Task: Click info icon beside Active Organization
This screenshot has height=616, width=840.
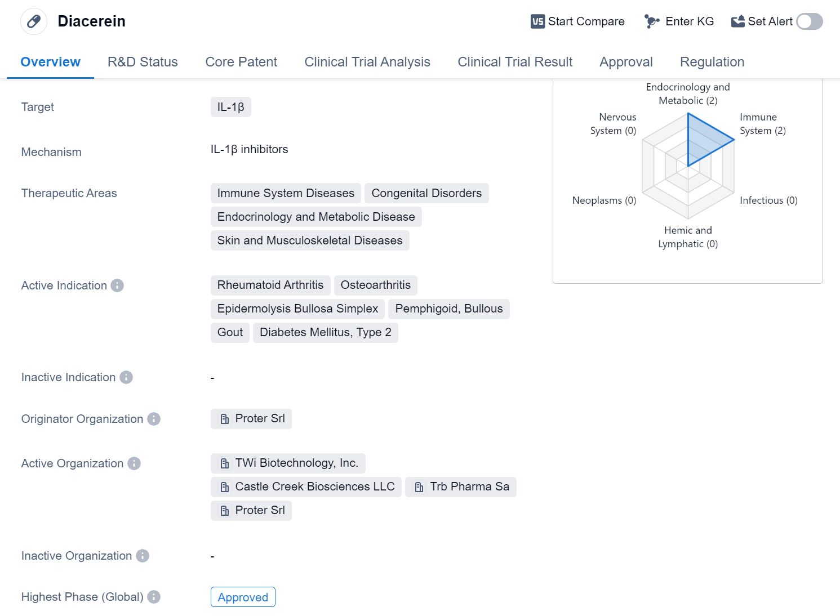Action: click(x=134, y=463)
